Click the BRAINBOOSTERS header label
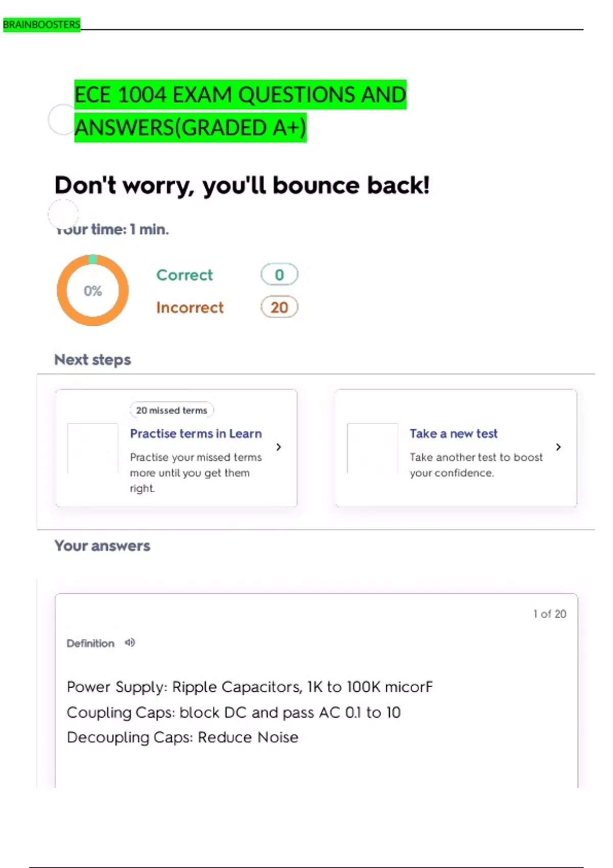The height and width of the screenshot is (868, 613). [41, 25]
